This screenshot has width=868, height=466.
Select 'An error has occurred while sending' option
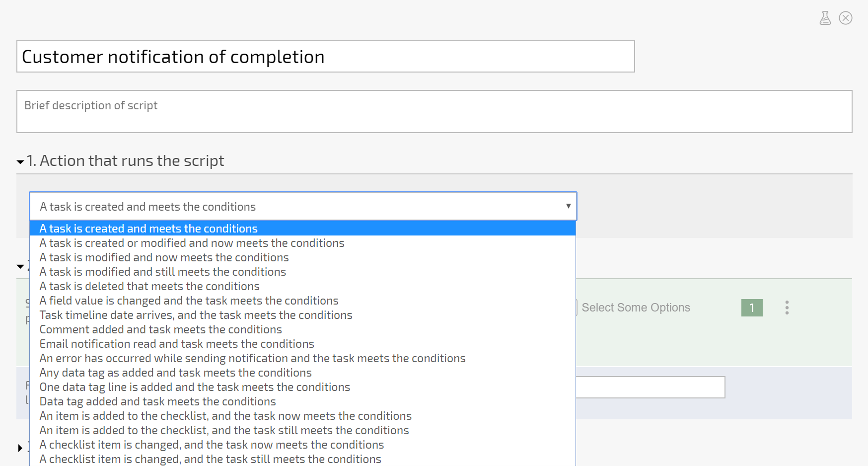tap(252, 358)
